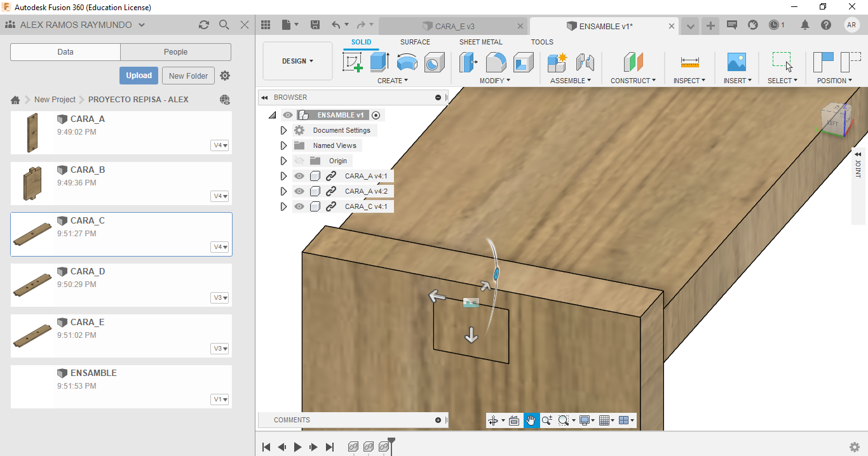
Task: Refresh the data panel
Action: tap(203, 25)
